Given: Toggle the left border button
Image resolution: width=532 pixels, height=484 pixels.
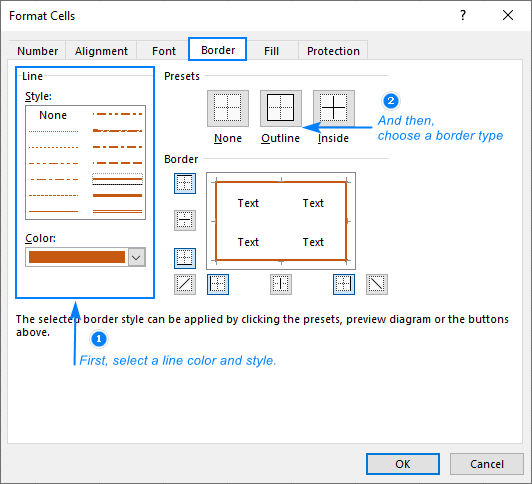Looking at the screenshot, I should click(x=218, y=284).
